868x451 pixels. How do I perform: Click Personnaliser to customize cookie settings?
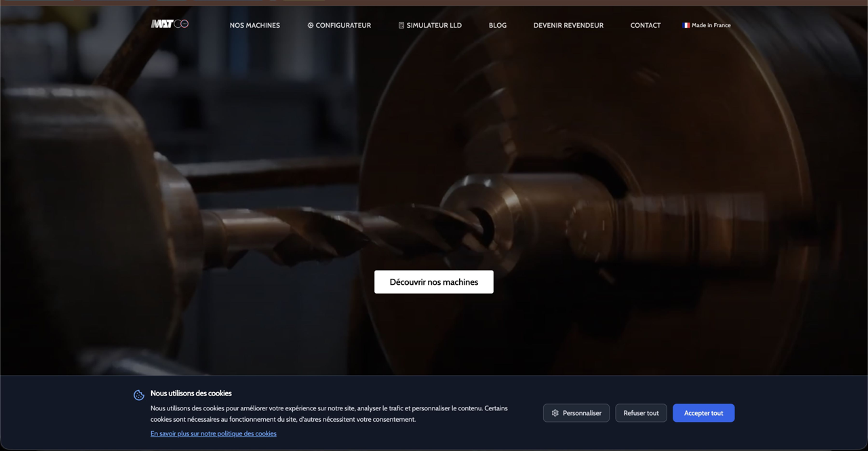click(x=576, y=413)
